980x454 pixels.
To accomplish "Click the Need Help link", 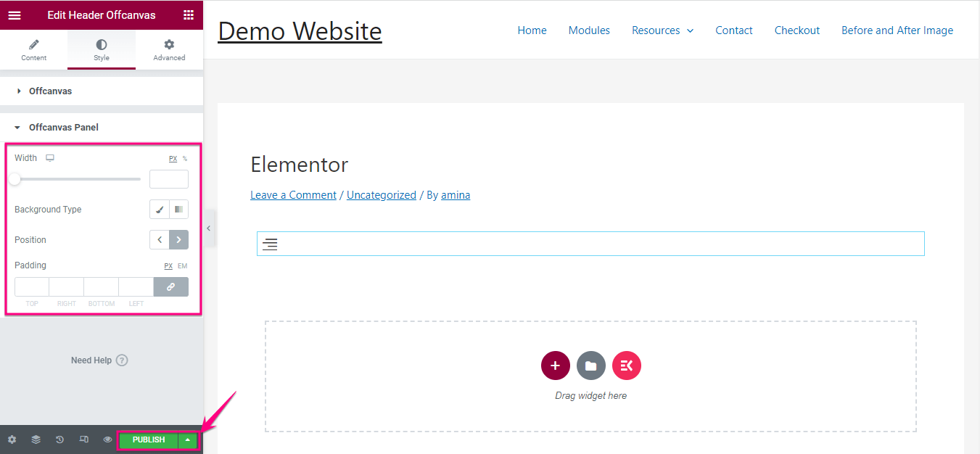I will click(91, 360).
